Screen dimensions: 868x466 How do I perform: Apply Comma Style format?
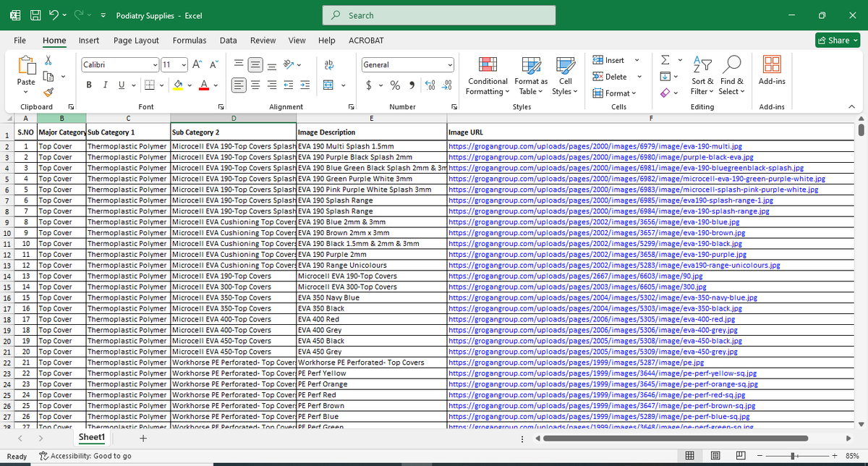coord(412,85)
